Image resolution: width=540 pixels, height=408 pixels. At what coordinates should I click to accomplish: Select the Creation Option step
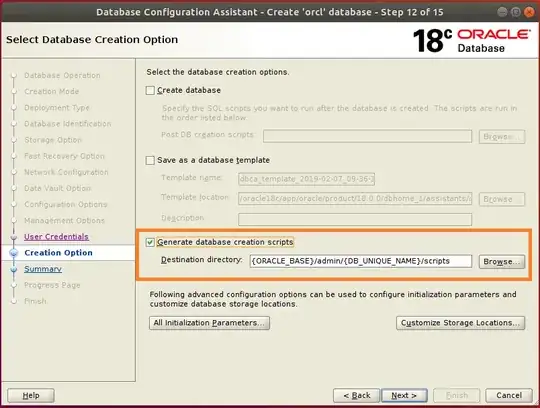pyautogui.click(x=59, y=253)
